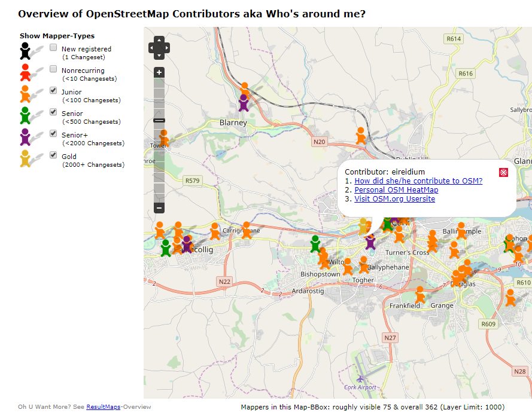Open the Personal OSM HeatMap link
This screenshot has width=532, height=419.
(396, 190)
